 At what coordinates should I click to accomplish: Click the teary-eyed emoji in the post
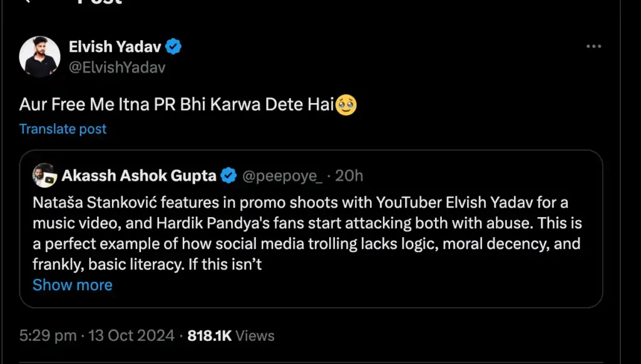tap(346, 105)
